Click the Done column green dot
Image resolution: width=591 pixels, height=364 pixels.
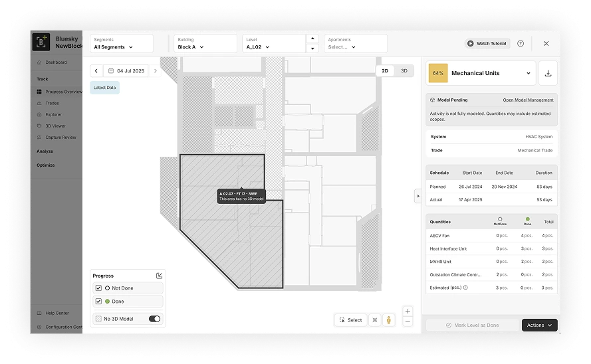tap(528, 219)
